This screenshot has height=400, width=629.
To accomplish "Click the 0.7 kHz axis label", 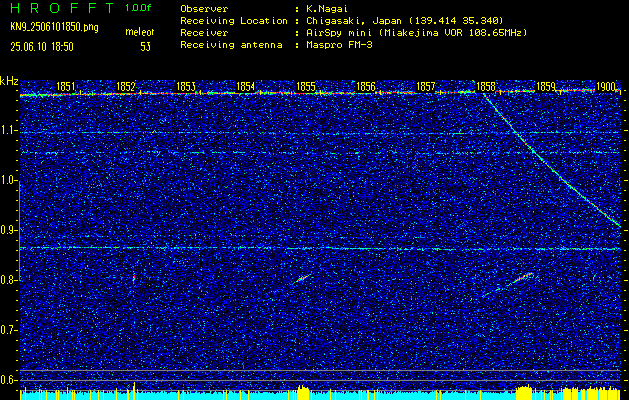I will [x=9, y=330].
